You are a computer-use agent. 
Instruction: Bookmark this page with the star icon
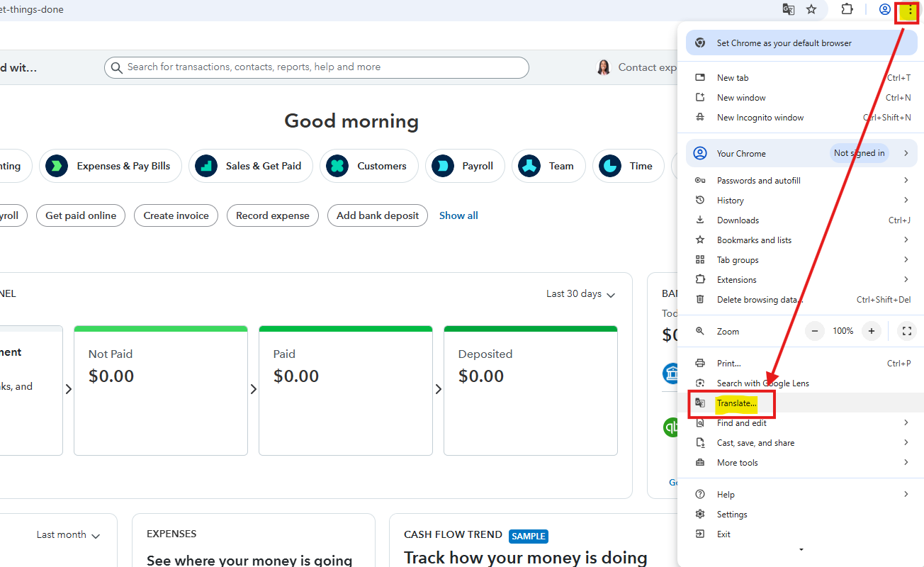click(811, 9)
